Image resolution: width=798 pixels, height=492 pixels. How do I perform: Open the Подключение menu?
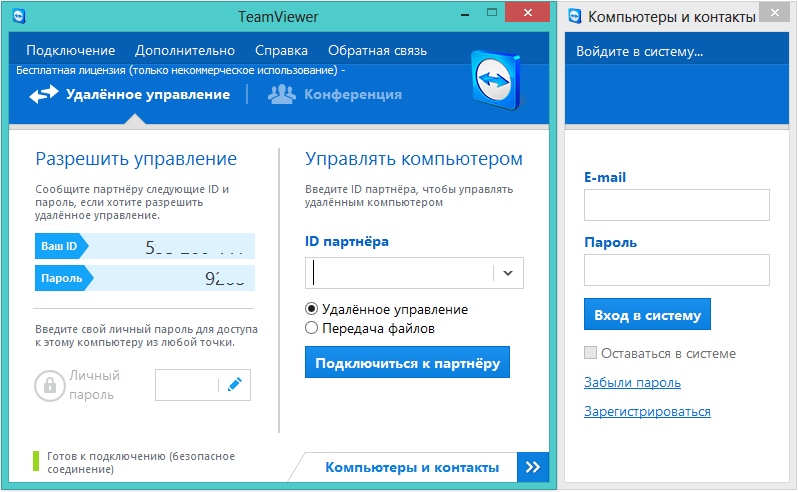pyautogui.click(x=71, y=50)
